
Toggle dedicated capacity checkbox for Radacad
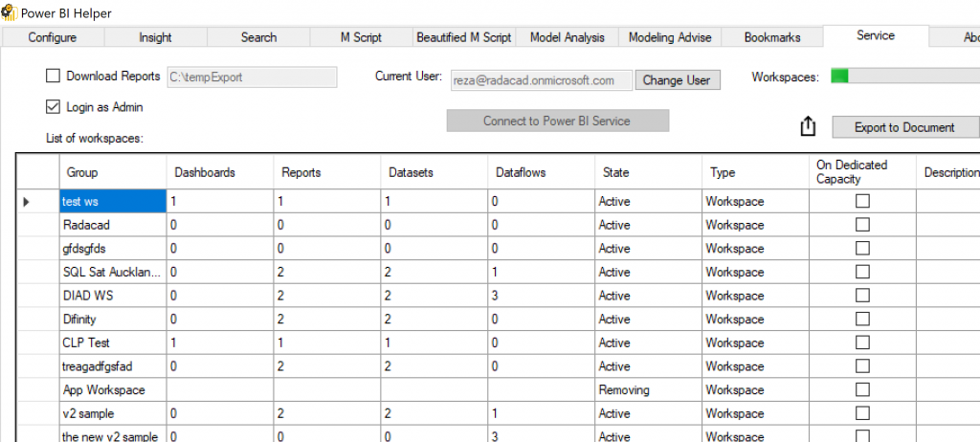(x=862, y=225)
